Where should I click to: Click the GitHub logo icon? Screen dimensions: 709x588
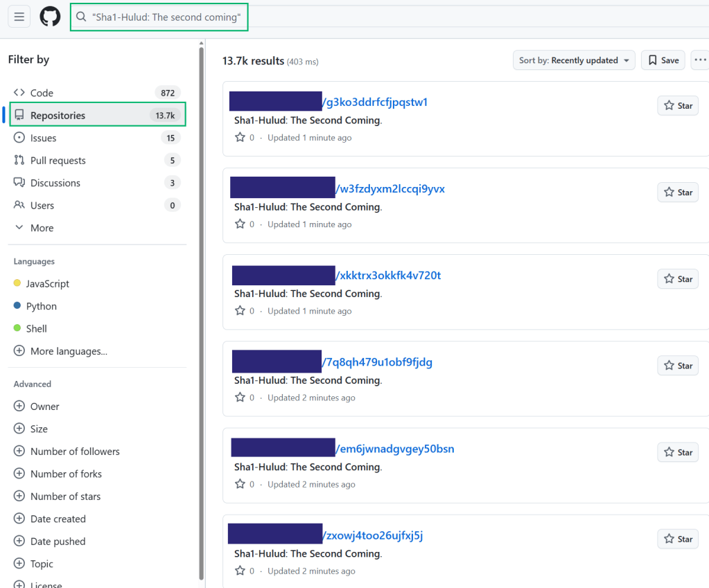pos(50,17)
